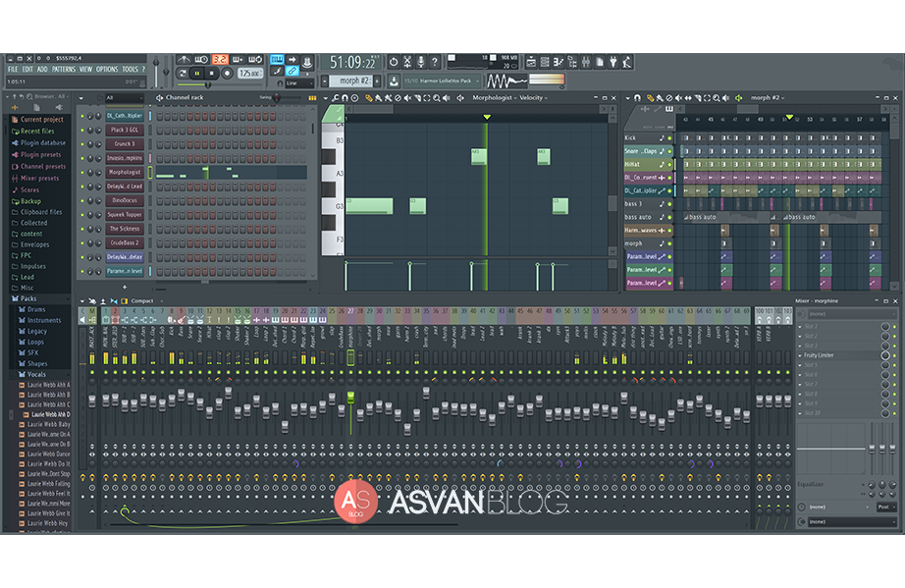The height and width of the screenshot is (588, 905).
Task: Select the playlist paint brush tool
Action: (660, 98)
